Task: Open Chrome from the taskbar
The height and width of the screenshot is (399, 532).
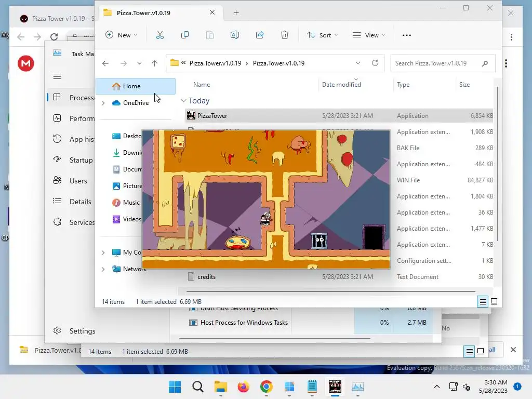Action: pos(267,387)
